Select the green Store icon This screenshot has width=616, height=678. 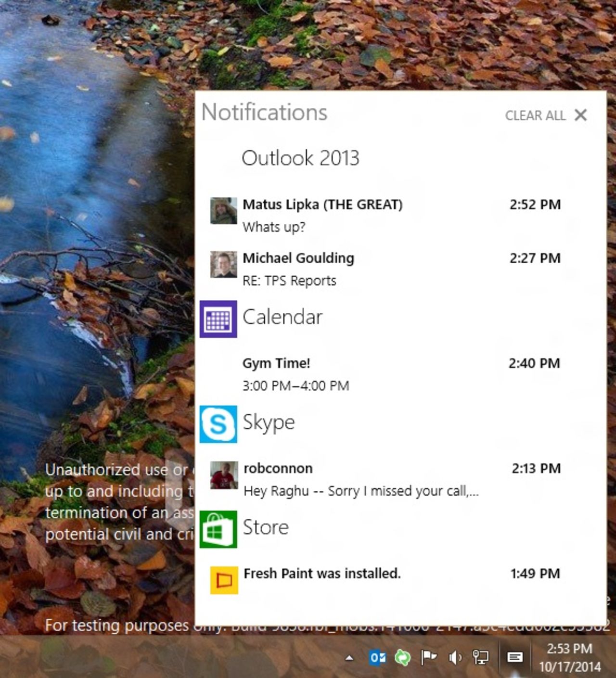click(218, 528)
